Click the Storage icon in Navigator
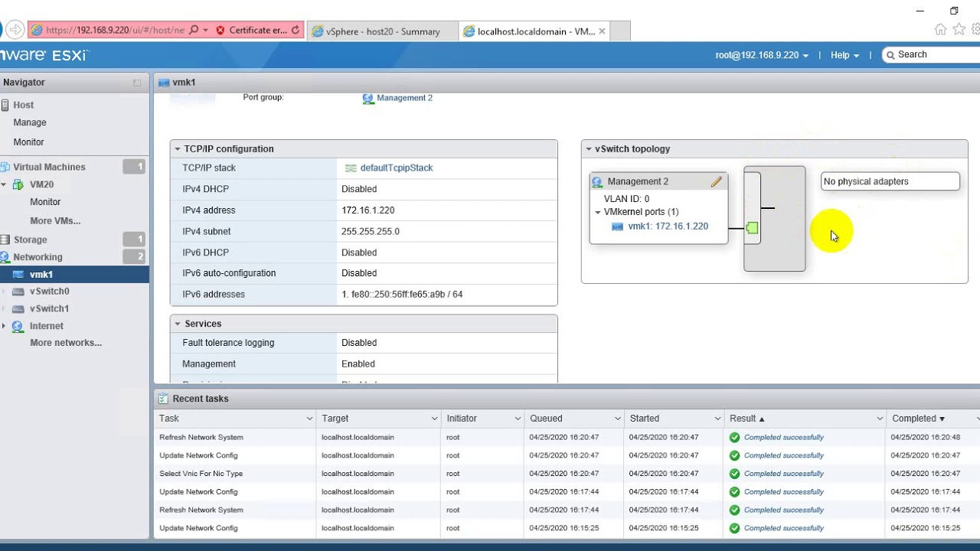Viewport: 980px width, 551px height. 5,240
